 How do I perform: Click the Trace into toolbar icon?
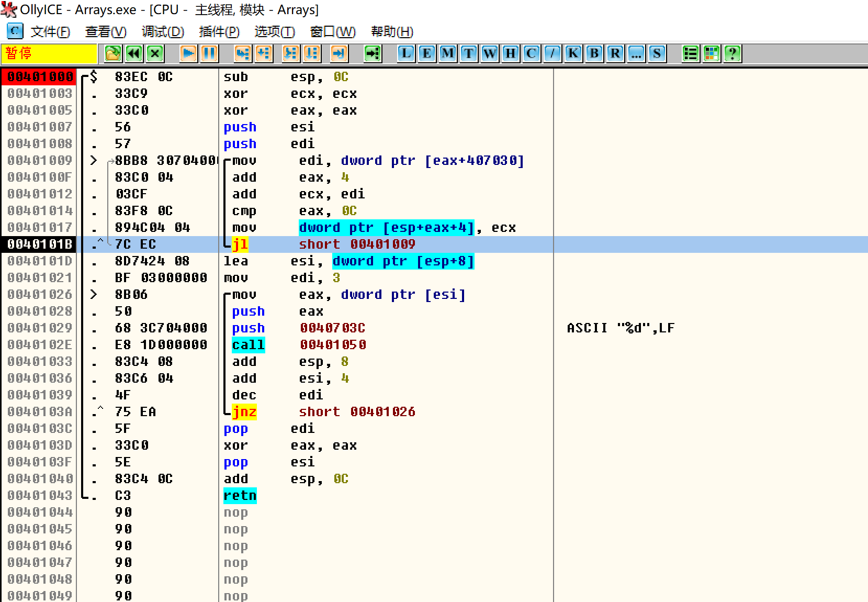291,53
